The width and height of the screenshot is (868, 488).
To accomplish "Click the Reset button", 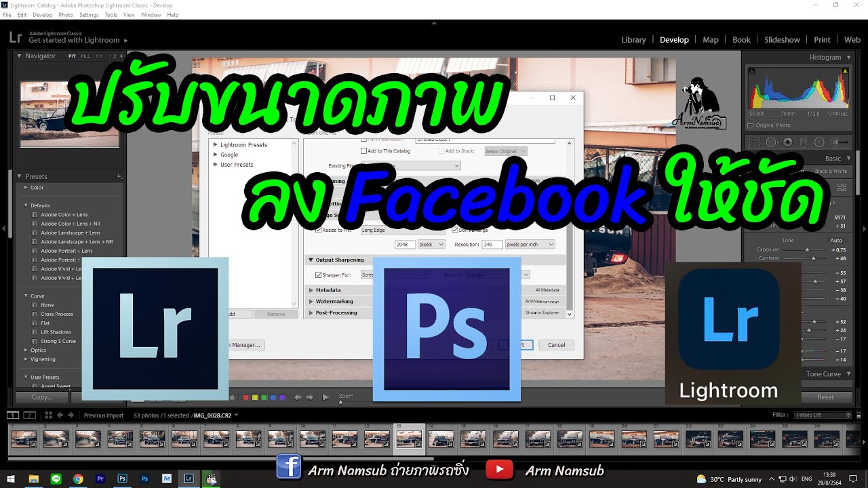I will [x=825, y=397].
